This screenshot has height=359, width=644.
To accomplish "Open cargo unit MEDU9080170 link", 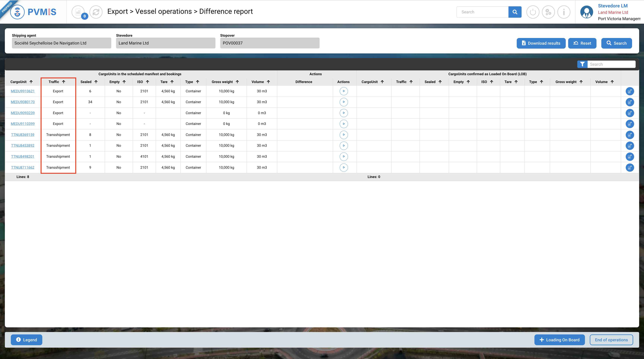I will point(23,102).
